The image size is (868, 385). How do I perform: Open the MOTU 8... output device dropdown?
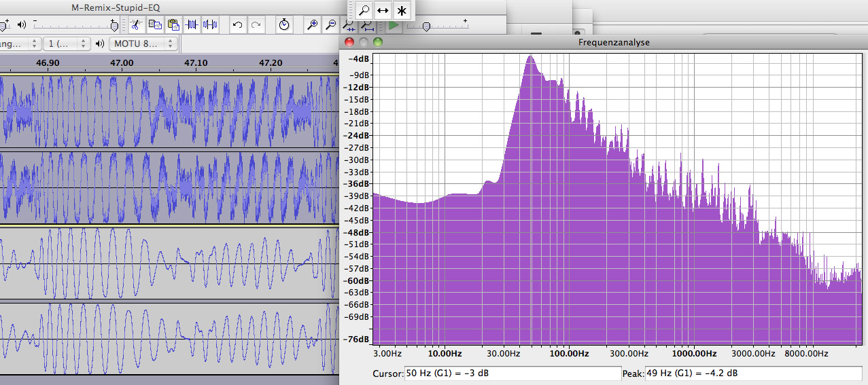(143, 43)
